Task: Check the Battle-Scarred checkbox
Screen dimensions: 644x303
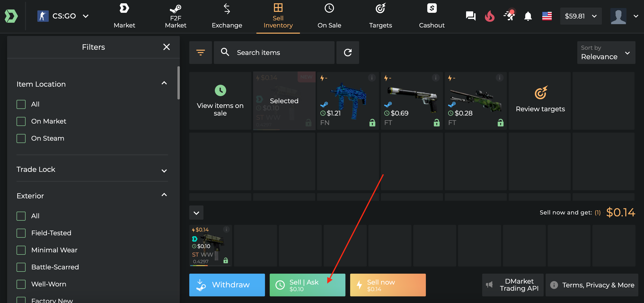Action: pyautogui.click(x=21, y=267)
